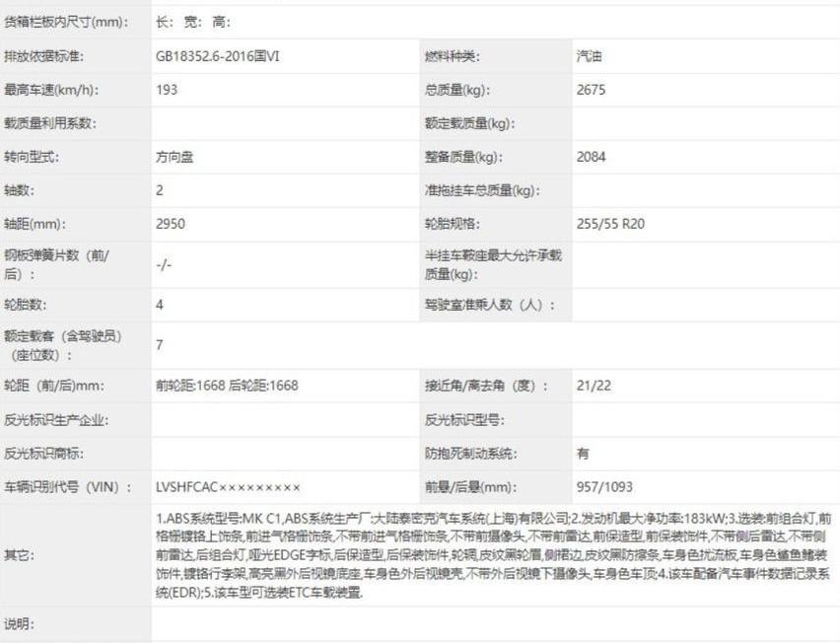Select the VIN value LVSHFCAC×××××××××
The image size is (840, 643).
tap(228, 487)
